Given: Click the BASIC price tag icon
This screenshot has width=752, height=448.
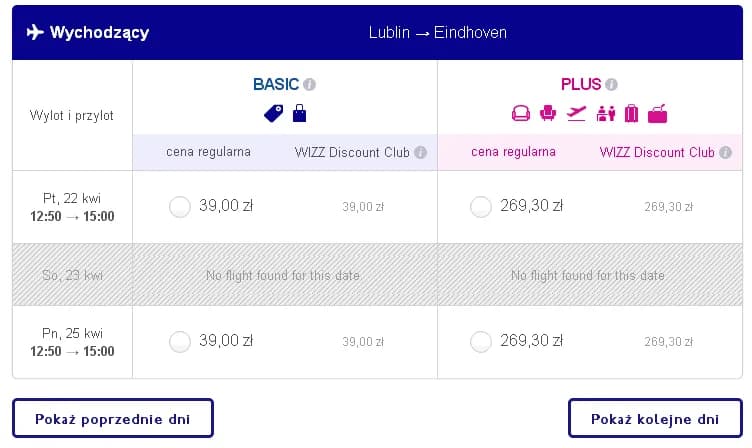Looking at the screenshot, I should pyautogui.click(x=273, y=114).
